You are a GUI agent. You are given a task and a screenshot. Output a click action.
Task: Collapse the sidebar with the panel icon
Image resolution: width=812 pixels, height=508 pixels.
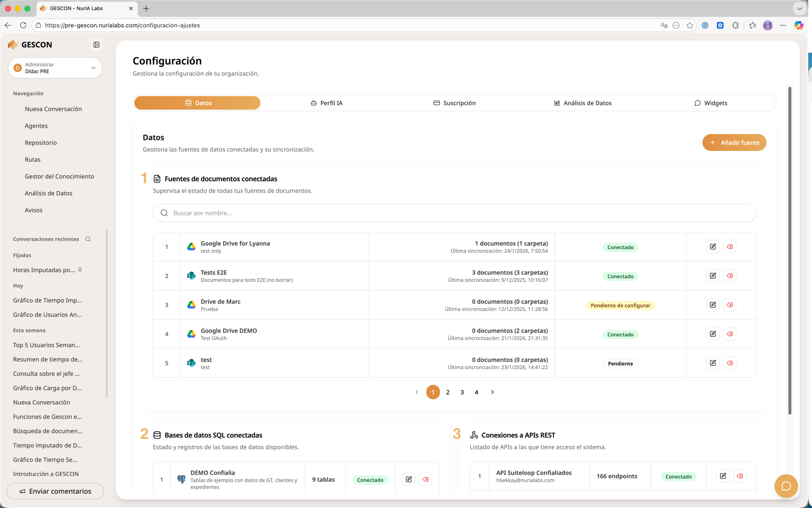coord(96,45)
